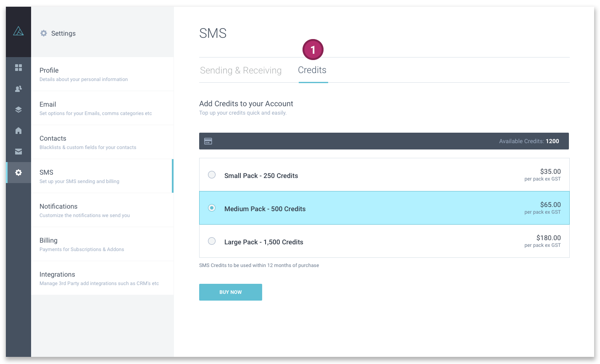Open the Billing settings section

tap(102, 244)
